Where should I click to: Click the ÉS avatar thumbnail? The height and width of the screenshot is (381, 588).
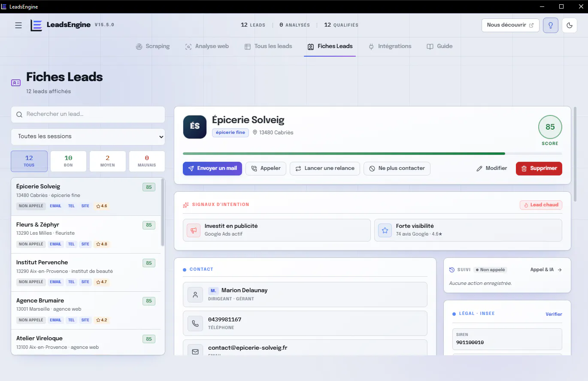tap(195, 127)
